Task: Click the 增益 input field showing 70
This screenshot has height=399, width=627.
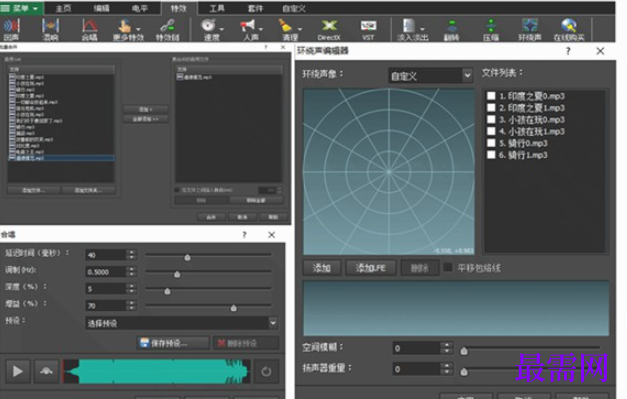Action: [x=106, y=306]
